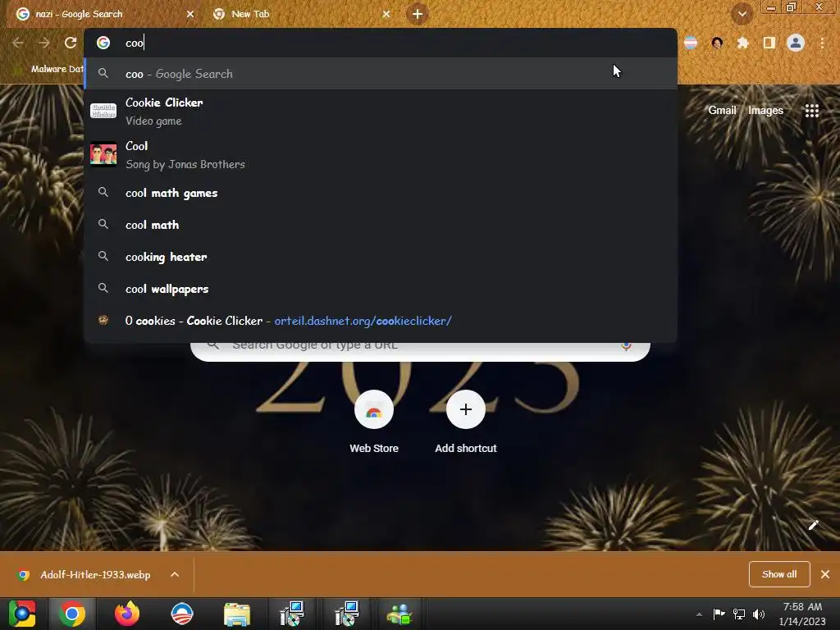Viewport: 840px width, 630px height.
Task: Choose Cool song by Jonas Brothers suggestion
Action: pos(381,155)
